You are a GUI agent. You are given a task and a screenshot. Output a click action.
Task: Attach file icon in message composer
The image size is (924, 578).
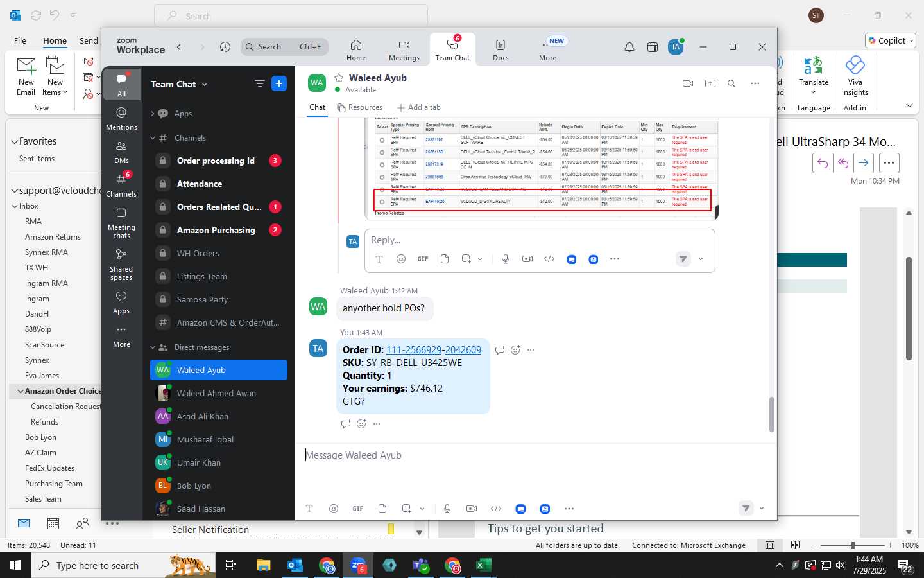click(382, 509)
